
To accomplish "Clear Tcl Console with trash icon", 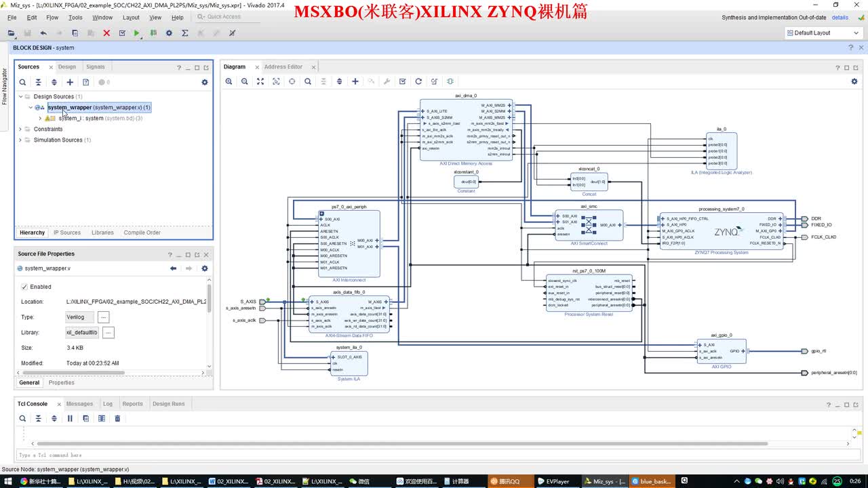I will 117,418.
